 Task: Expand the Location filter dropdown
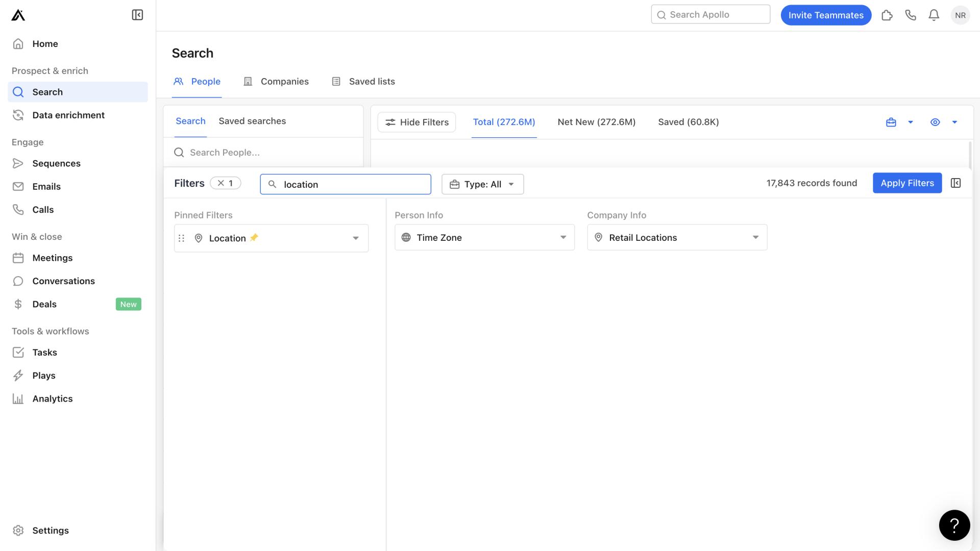coord(355,237)
